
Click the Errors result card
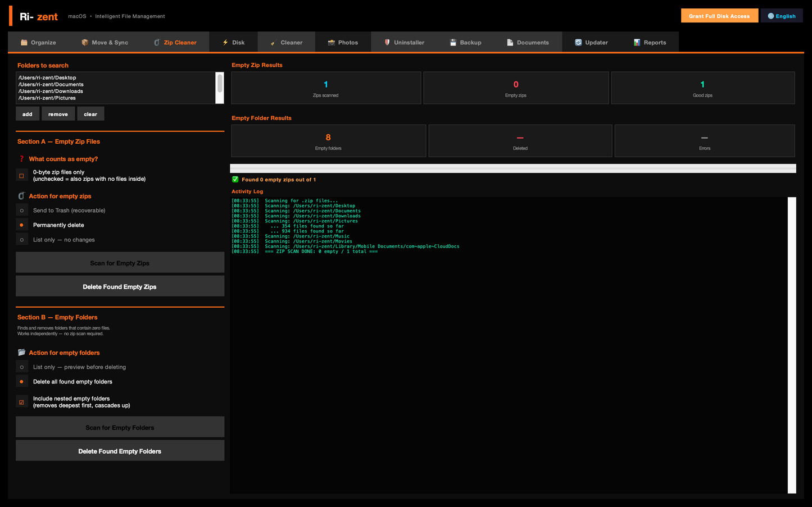coord(705,141)
